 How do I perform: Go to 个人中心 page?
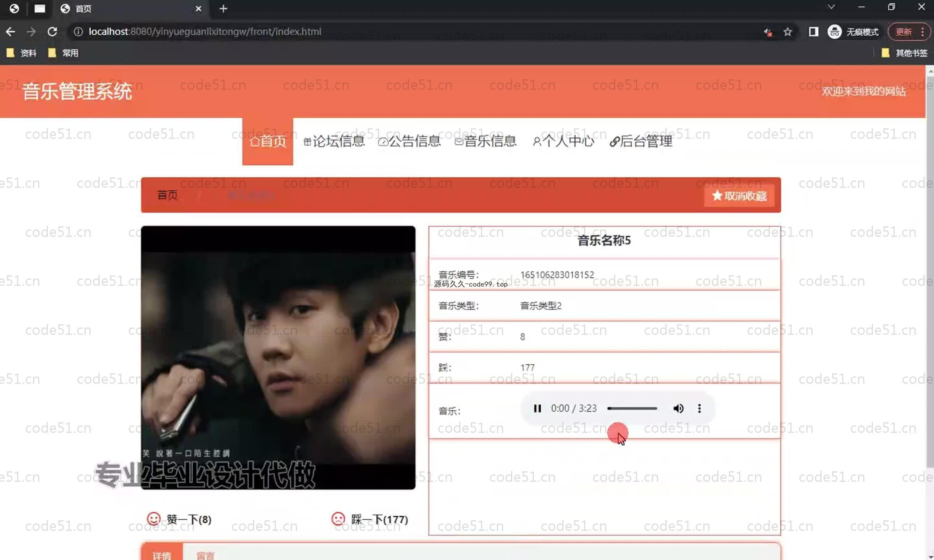[564, 141]
